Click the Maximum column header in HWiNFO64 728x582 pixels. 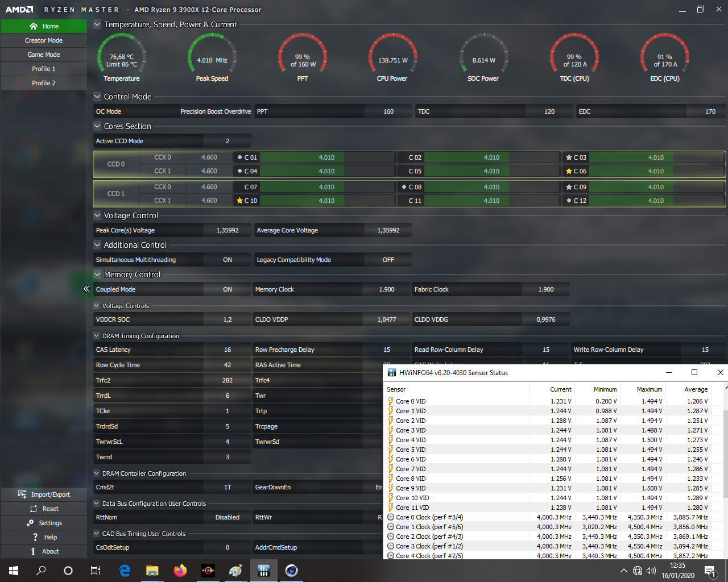tap(643, 389)
